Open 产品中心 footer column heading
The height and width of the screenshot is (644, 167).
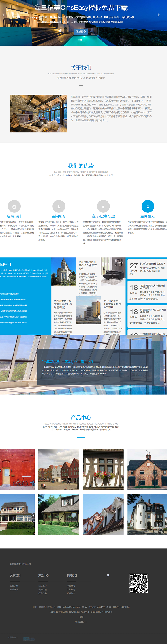(44, 576)
